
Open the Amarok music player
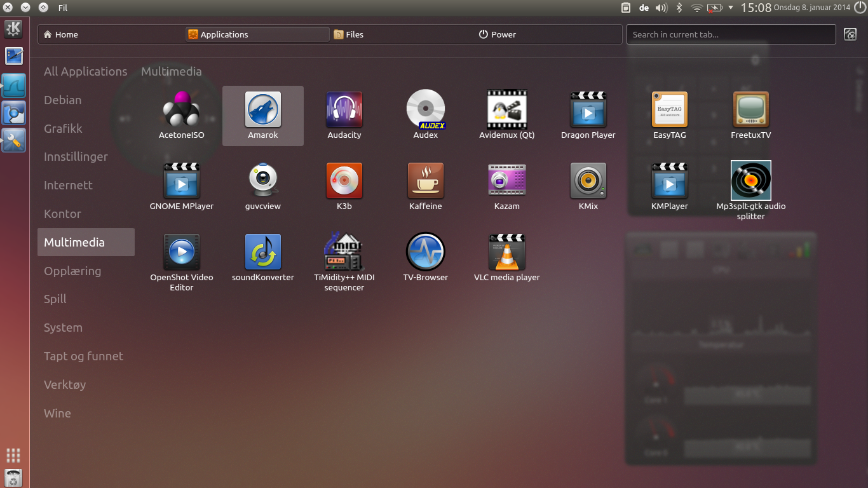tap(263, 116)
